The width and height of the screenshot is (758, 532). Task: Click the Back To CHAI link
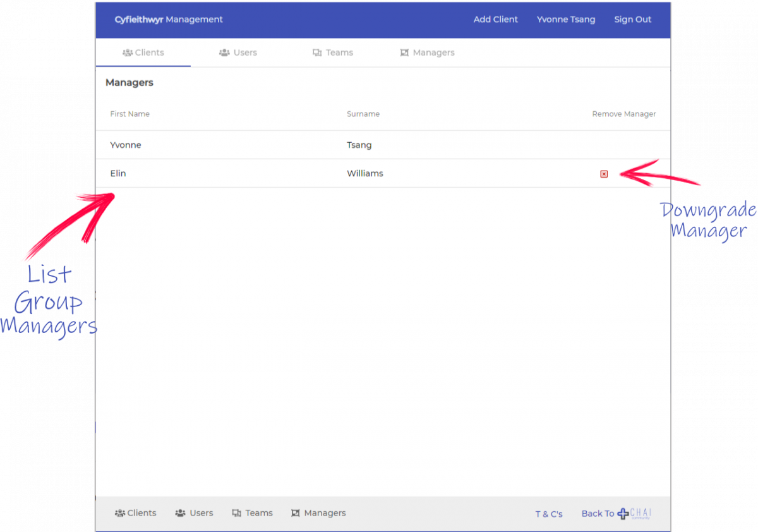[597, 514]
